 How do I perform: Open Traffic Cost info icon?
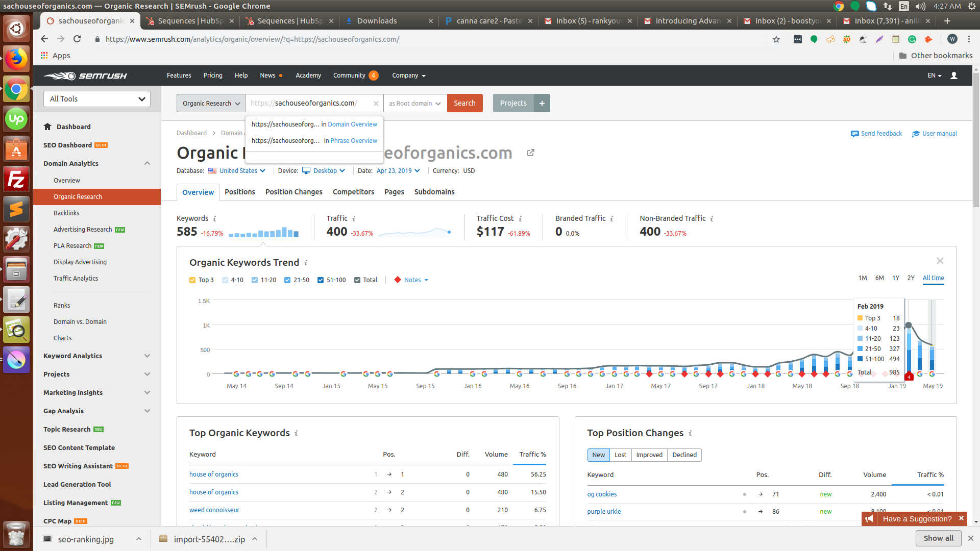pyautogui.click(x=520, y=219)
